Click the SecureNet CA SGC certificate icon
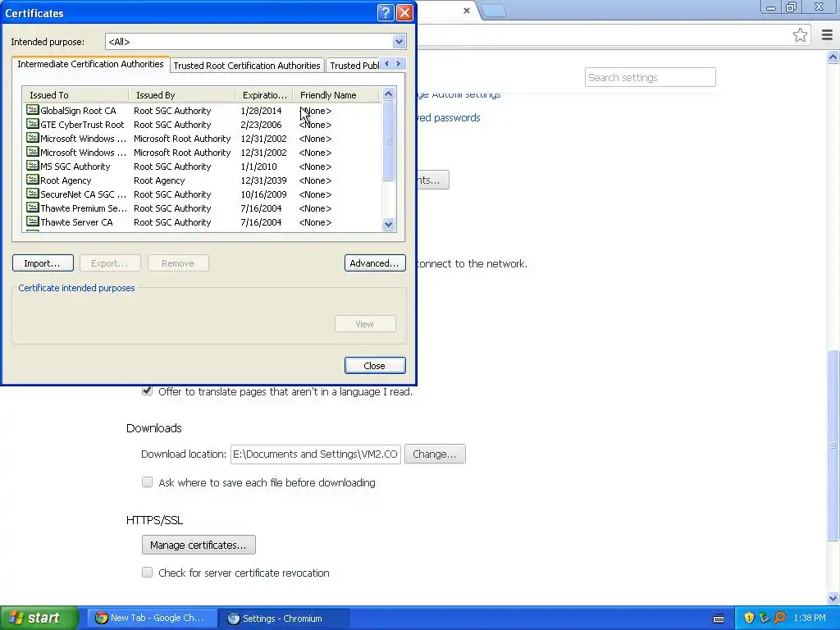 [33, 194]
